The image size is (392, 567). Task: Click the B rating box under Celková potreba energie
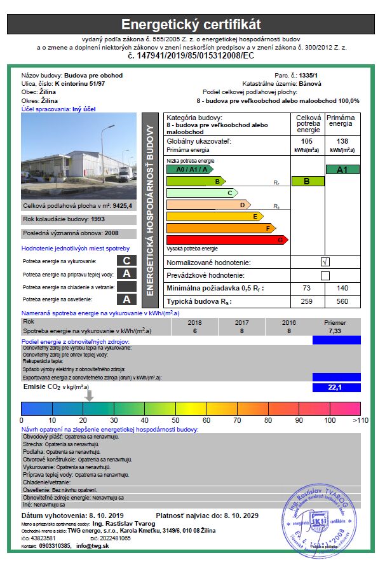click(x=308, y=181)
